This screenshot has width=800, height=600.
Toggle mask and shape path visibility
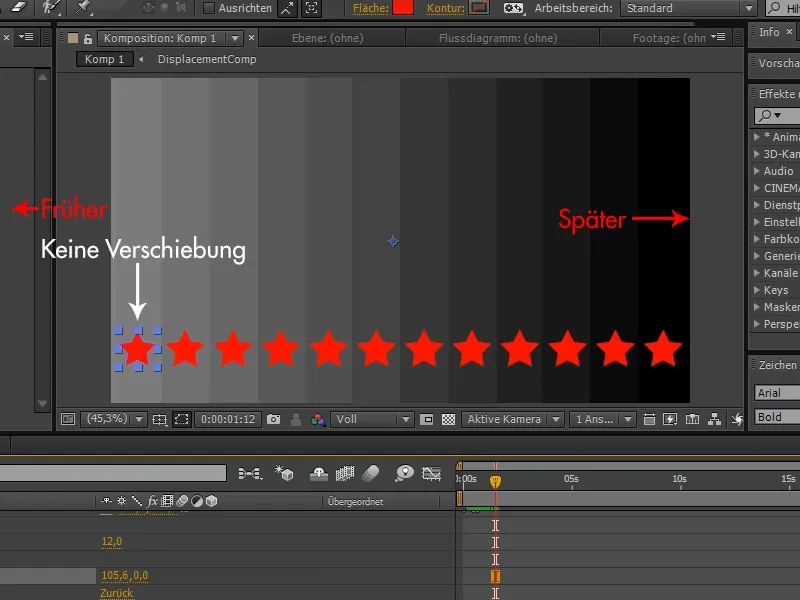coord(182,419)
